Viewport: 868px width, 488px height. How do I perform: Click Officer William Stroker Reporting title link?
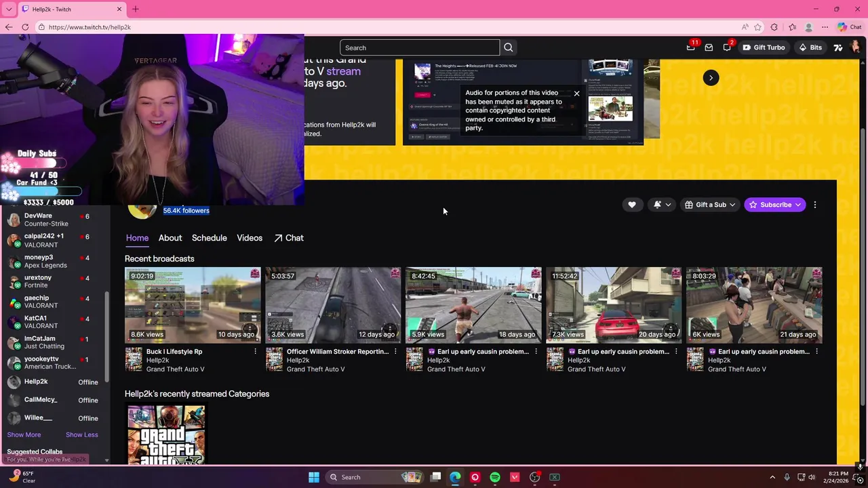pyautogui.click(x=338, y=352)
